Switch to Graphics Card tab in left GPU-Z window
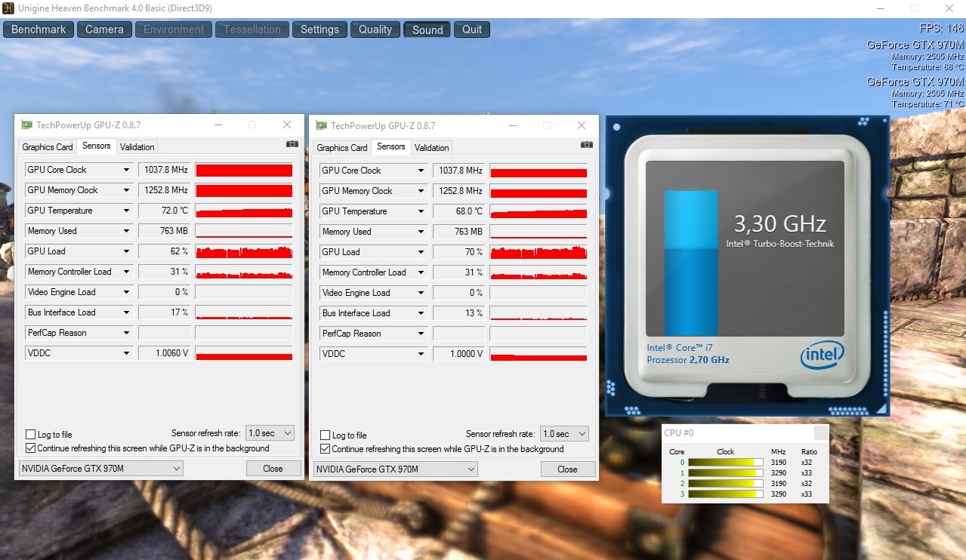The height and width of the screenshot is (560, 966). tap(48, 147)
